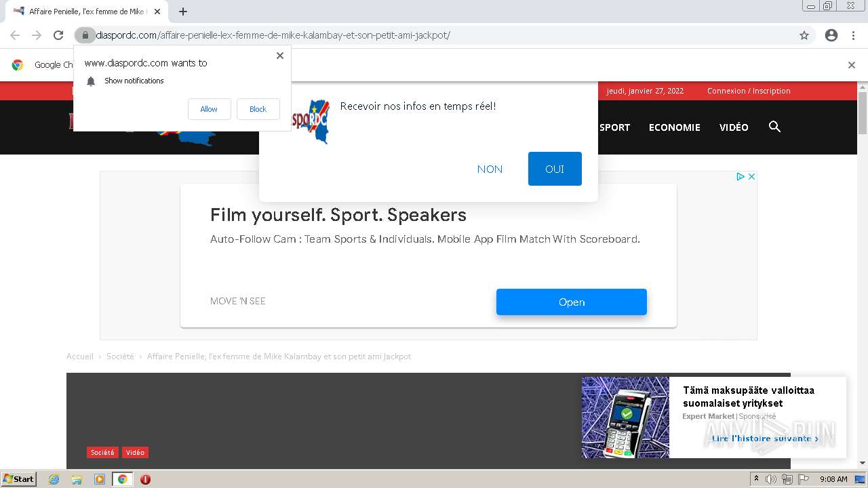The width and height of the screenshot is (868, 488).
Task: Open the site search magnifier icon
Action: [774, 127]
